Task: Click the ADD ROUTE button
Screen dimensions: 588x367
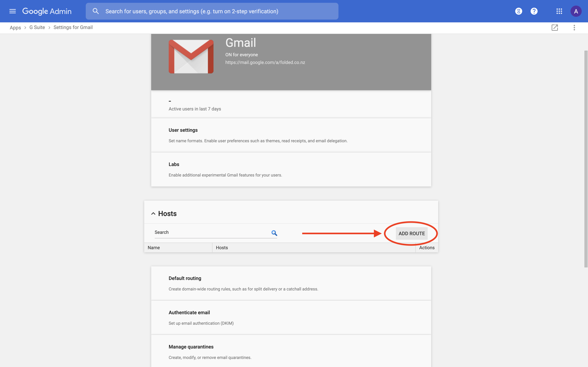Action: (x=411, y=233)
